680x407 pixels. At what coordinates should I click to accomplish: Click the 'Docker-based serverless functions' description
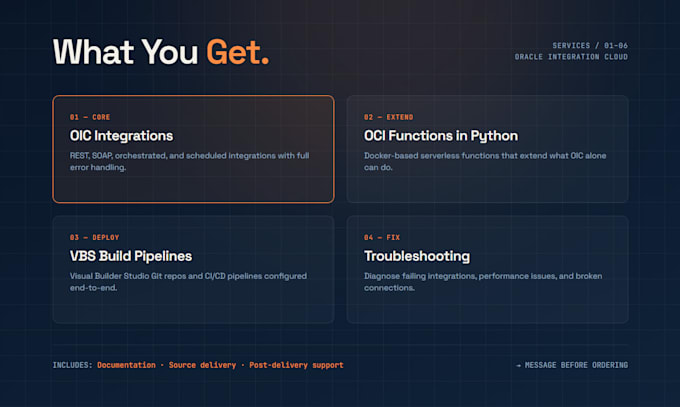pyautogui.click(x=485, y=161)
